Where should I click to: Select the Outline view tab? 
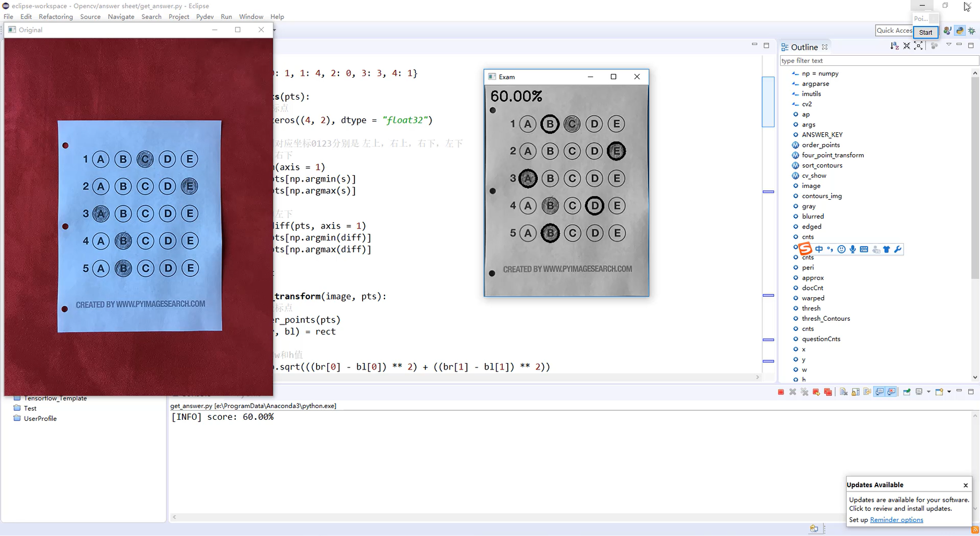[x=804, y=47]
